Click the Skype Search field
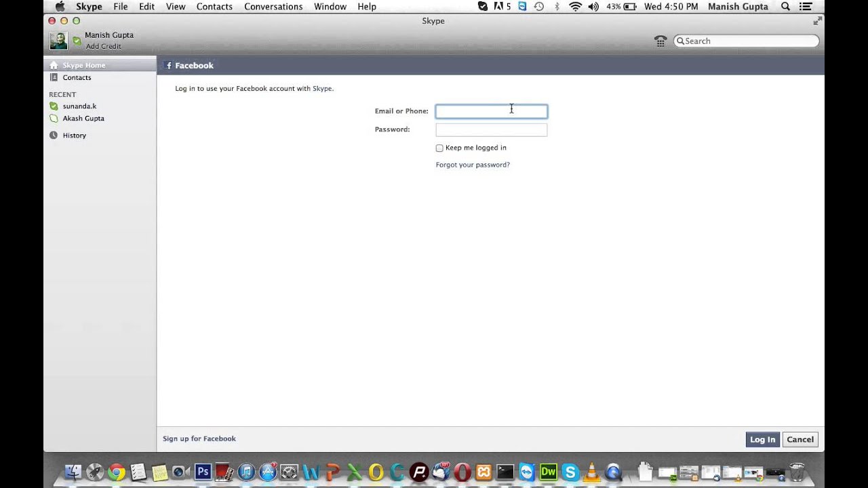Image resolution: width=868 pixels, height=488 pixels. tap(746, 41)
